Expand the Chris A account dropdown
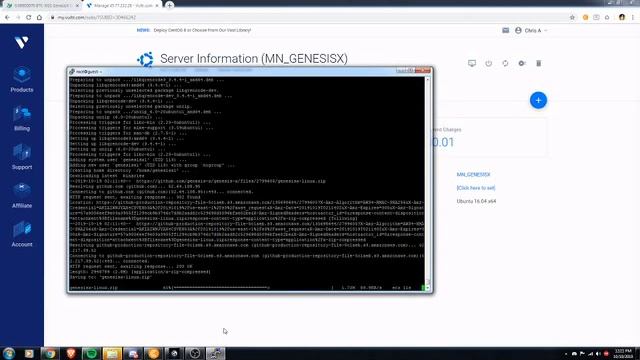The image size is (640, 360). click(x=531, y=31)
